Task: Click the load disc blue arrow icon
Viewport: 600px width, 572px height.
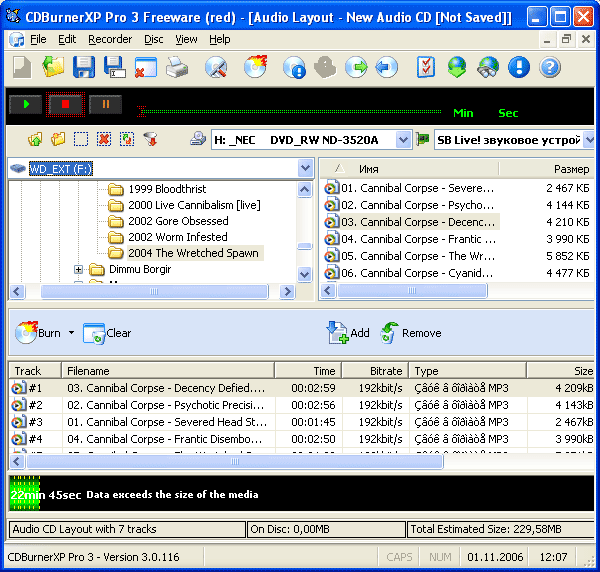Action: pyautogui.click(x=386, y=68)
